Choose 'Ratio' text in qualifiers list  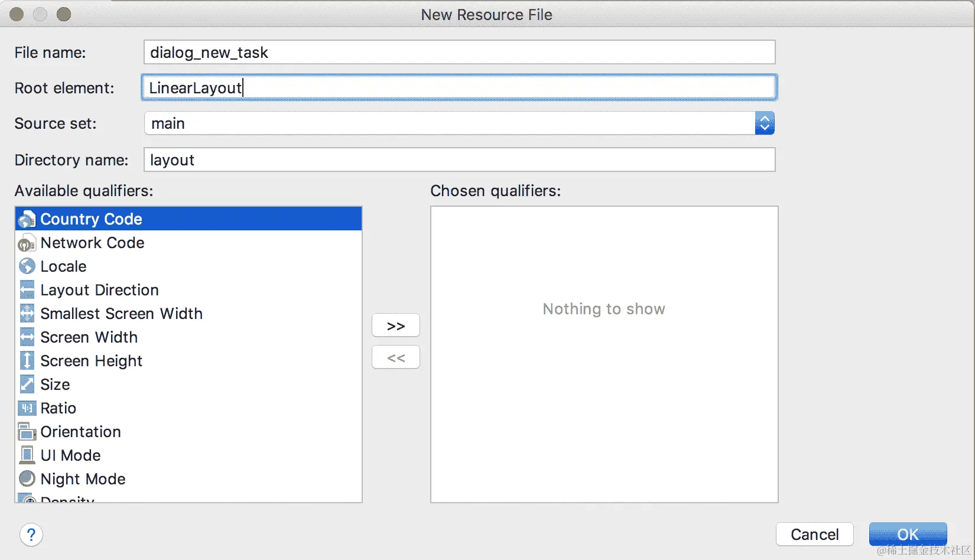point(58,408)
